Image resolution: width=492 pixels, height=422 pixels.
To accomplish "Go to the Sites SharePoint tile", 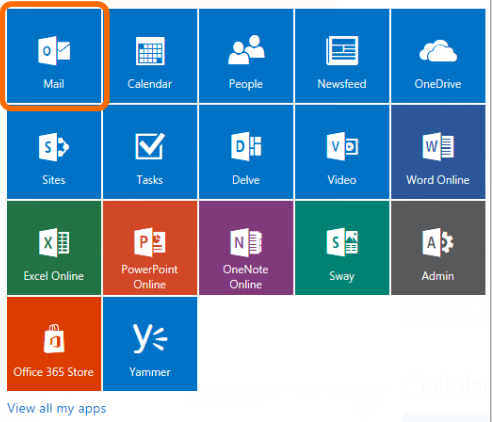I will (x=54, y=152).
